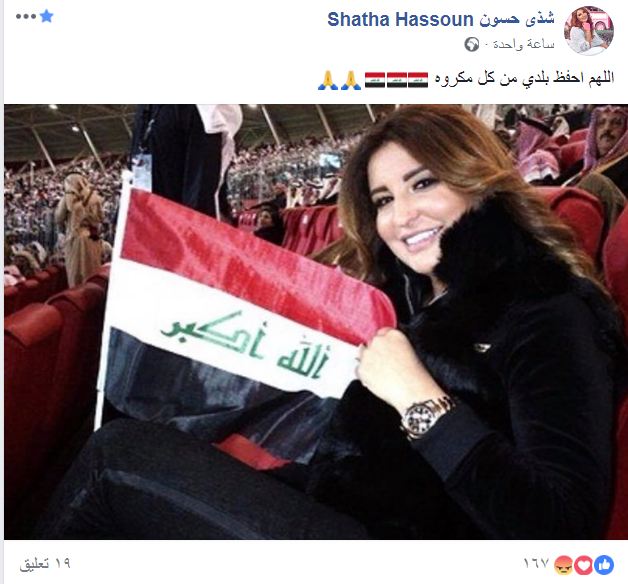The height and width of the screenshot is (584, 628).
Task: Open the 167 reactions count
Action: (x=536, y=564)
